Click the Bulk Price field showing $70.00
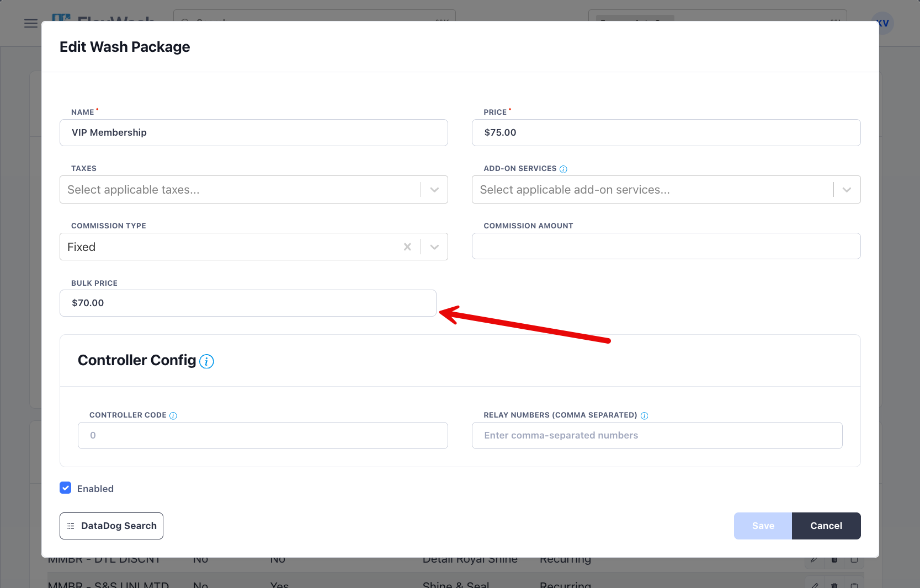The height and width of the screenshot is (588, 920). click(x=248, y=303)
